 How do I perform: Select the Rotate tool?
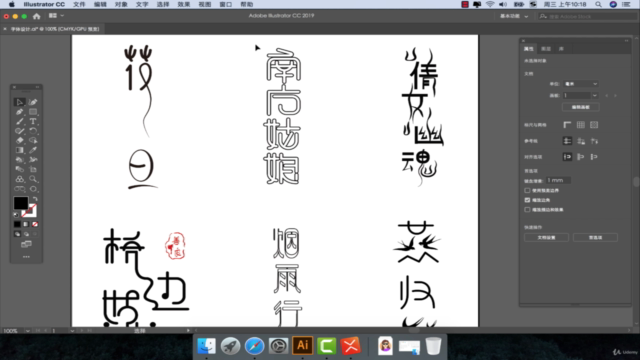coord(33,131)
